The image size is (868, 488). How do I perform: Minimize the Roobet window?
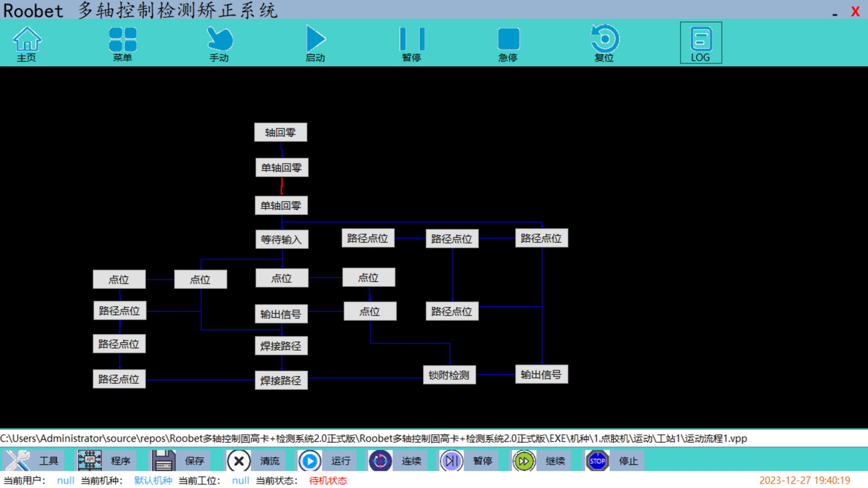[835, 14]
